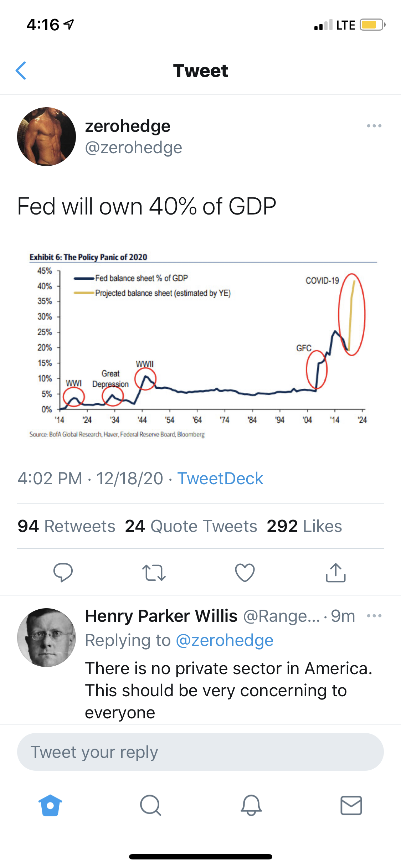This screenshot has width=401, height=868.
Task: Go to the Home feed icon
Action: click(50, 806)
